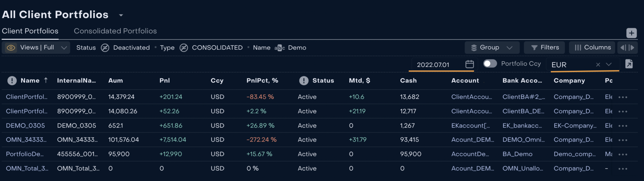The height and width of the screenshot is (181, 644).
Task: Click the Views eye icon
Action: click(x=11, y=47)
